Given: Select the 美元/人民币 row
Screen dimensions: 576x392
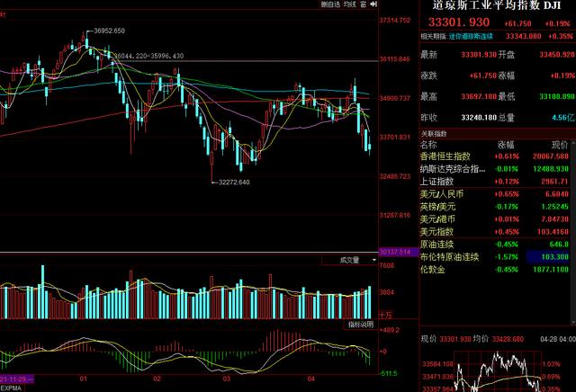Looking at the screenshot, I should pyautogui.click(x=442, y=192).
